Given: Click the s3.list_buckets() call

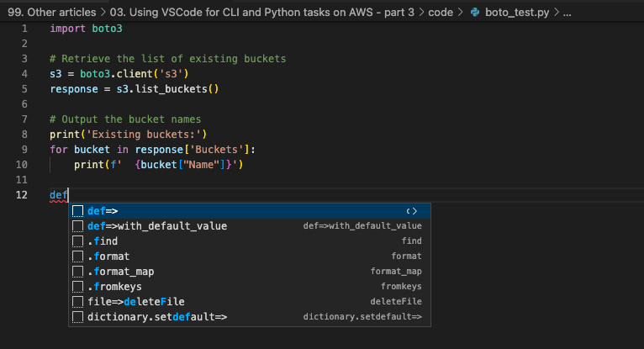Looking at the screenshot, I should pyautogui.click(x=167, y=89).
